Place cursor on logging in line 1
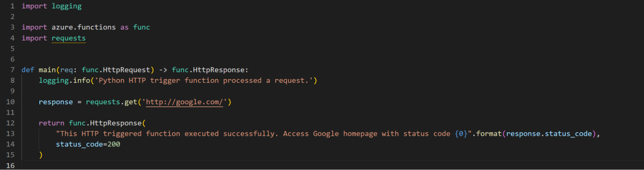 [67, 6]
